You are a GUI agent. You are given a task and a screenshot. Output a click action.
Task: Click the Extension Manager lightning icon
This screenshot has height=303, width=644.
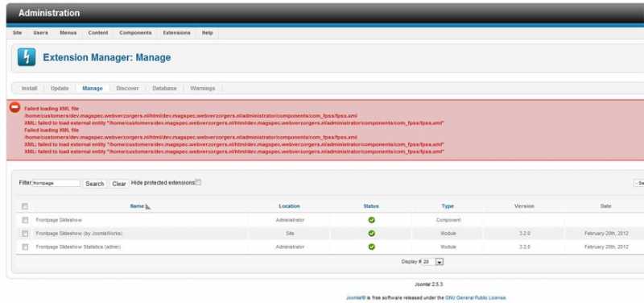[27, 57]
